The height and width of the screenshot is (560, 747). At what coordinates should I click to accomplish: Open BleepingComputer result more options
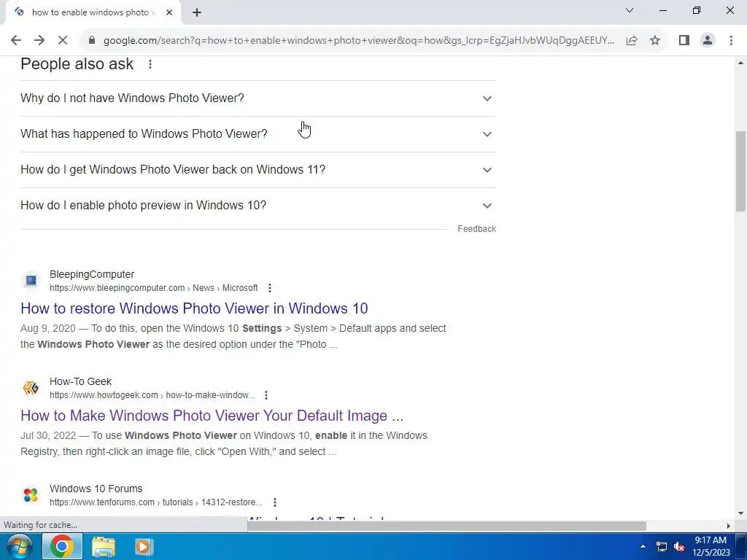point(270,288)
